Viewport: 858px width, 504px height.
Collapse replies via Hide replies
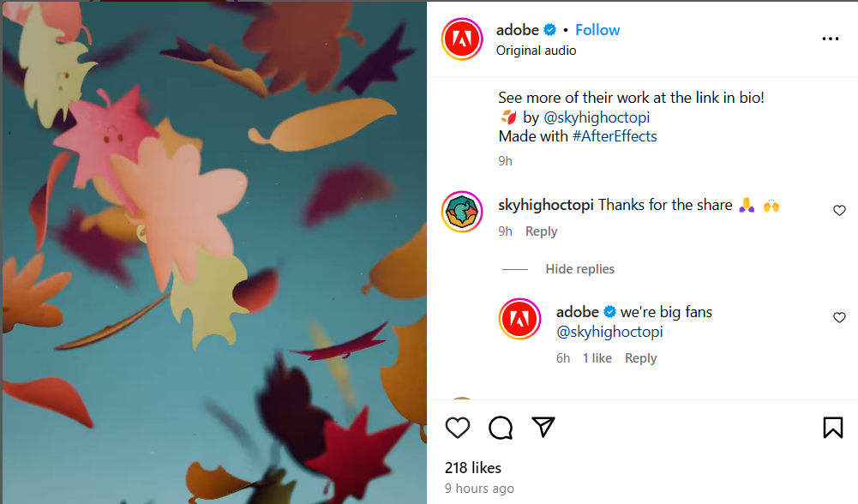579,268
